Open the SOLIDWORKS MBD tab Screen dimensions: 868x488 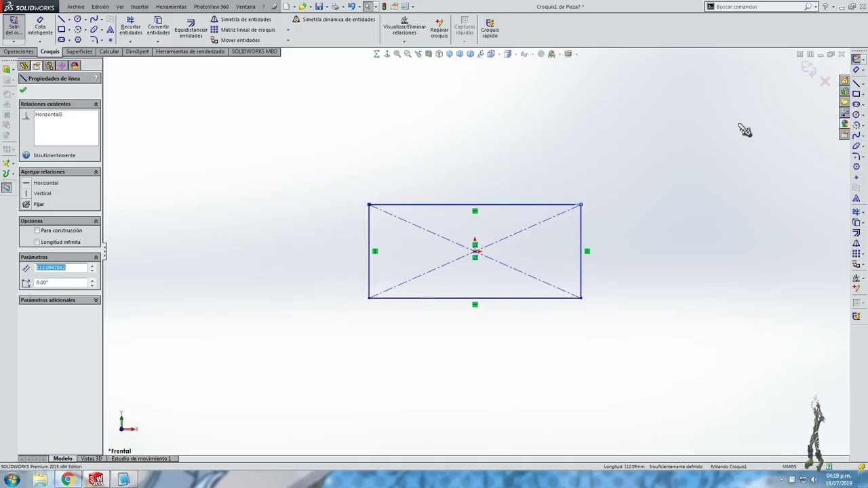point(254,52)
